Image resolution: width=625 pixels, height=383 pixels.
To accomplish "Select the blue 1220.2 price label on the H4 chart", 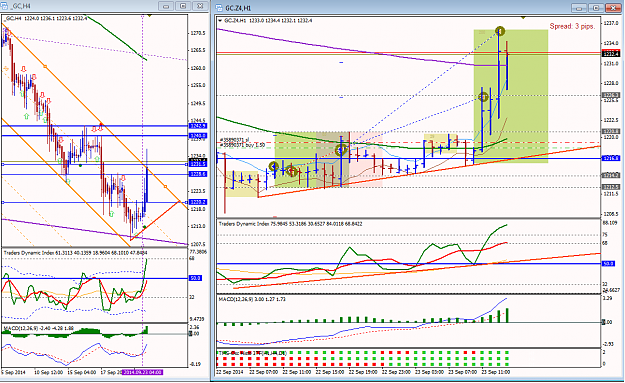I will point(198,202).
